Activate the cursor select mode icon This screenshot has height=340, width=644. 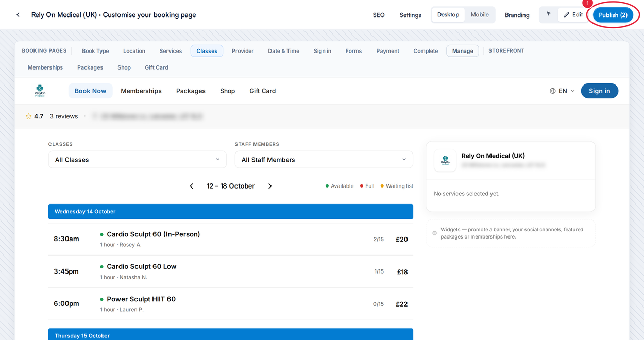tap(549, 14)
